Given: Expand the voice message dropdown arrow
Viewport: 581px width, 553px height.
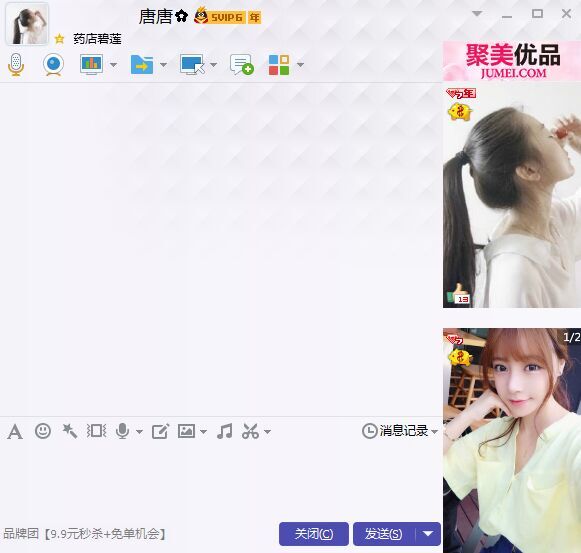Looking at the screenshot, I should (139, 432).
